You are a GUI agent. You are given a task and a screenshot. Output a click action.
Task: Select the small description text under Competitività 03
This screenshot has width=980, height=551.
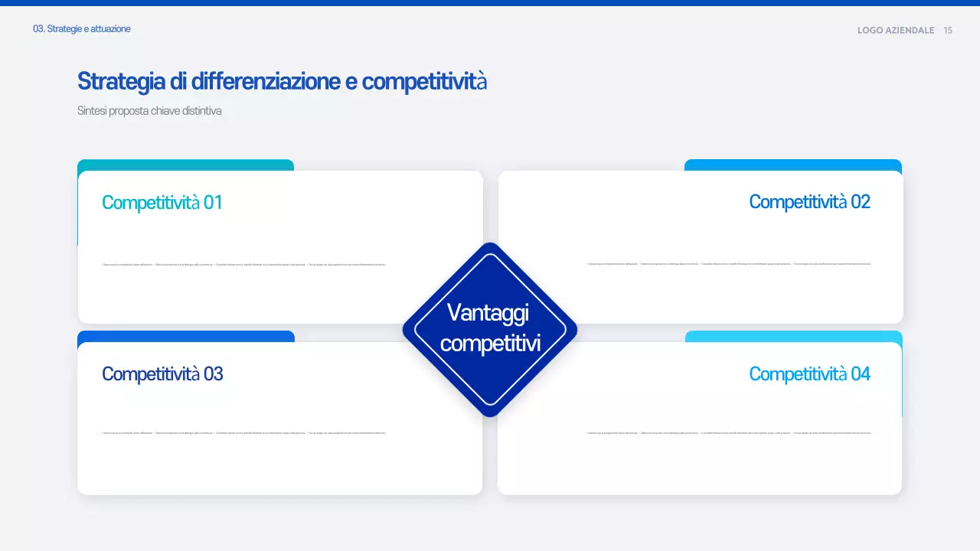(243, 433)
